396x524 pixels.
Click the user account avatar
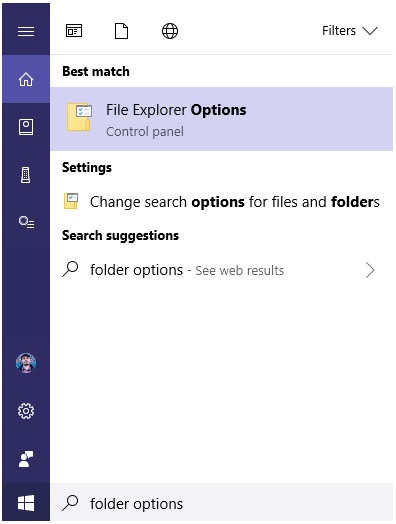tap(26, 363)
